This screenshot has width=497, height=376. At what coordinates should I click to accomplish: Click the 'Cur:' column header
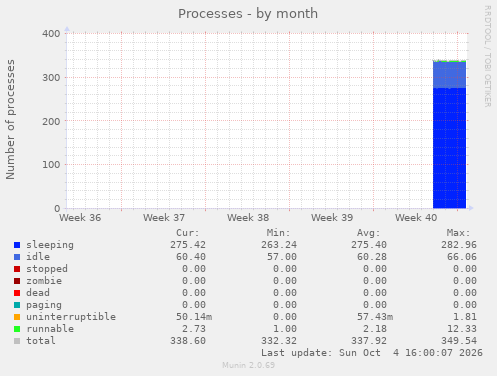click(x=188, y=233)
